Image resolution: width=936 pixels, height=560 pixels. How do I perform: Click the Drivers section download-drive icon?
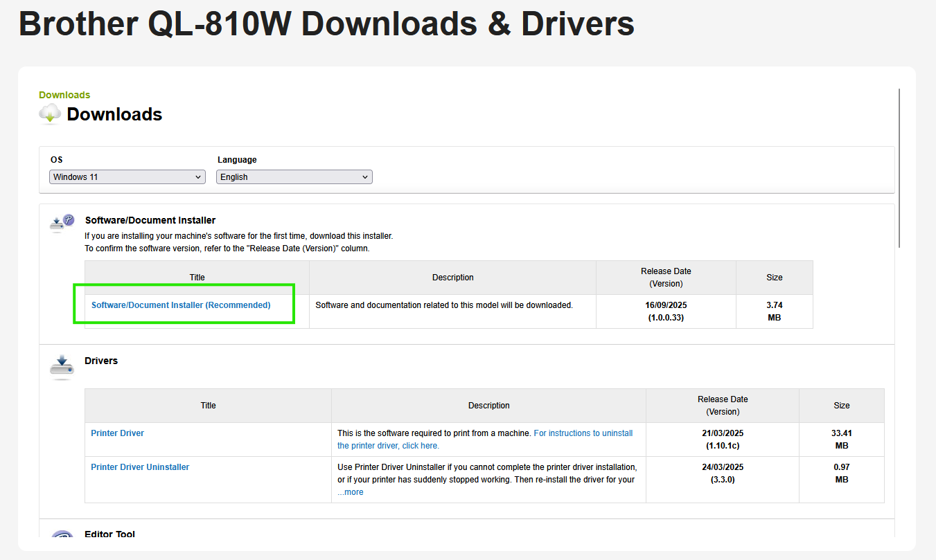pos(62,365)
